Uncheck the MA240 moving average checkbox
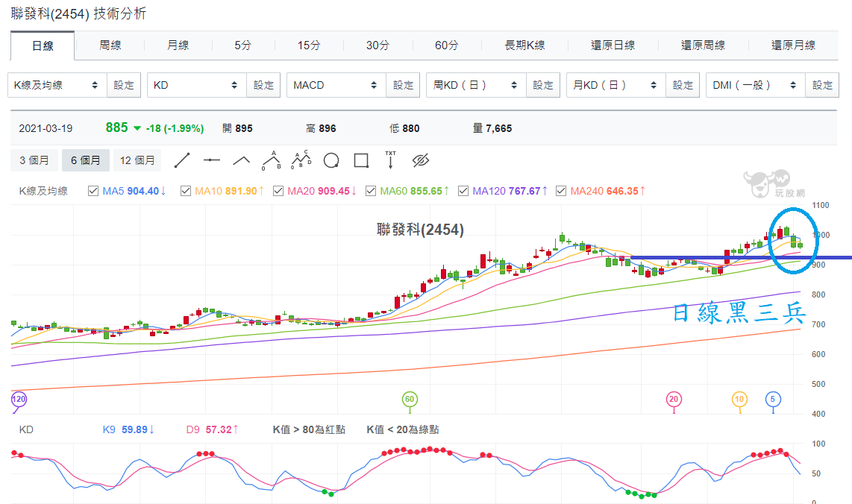The image size is (852, 504). click(561, 191)
